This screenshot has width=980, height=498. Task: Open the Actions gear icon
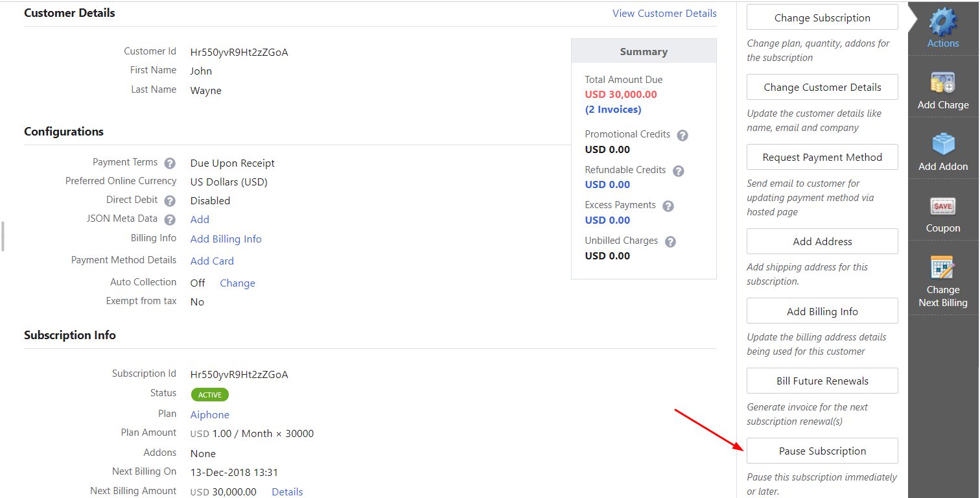(942, 22)
